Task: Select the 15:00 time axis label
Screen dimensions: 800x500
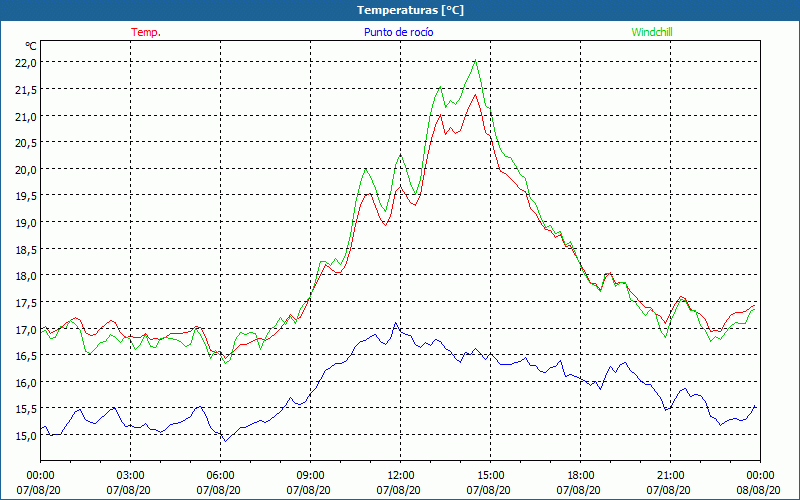Action: pos(491,475)
